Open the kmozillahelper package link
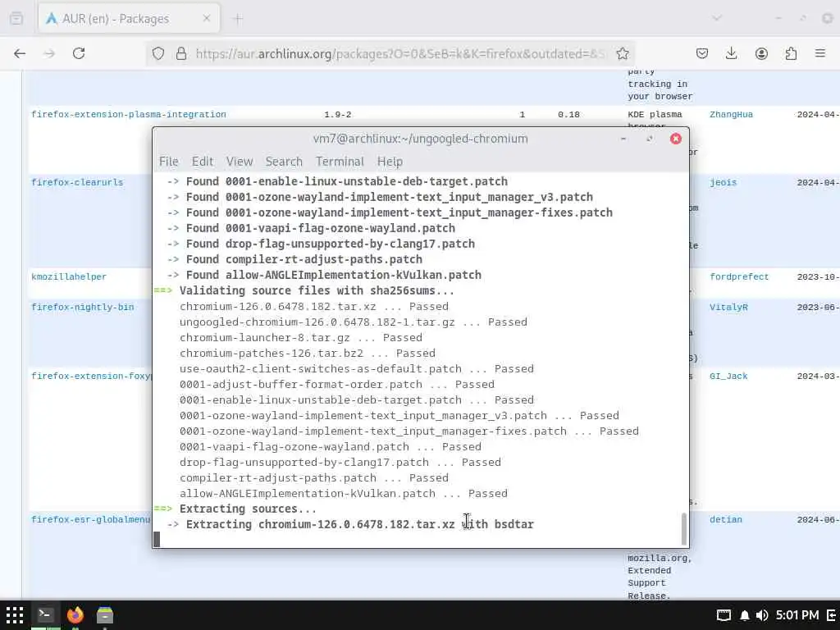This screenshot has width=840, height=630. pyautogui.click(x=69, y=277)
